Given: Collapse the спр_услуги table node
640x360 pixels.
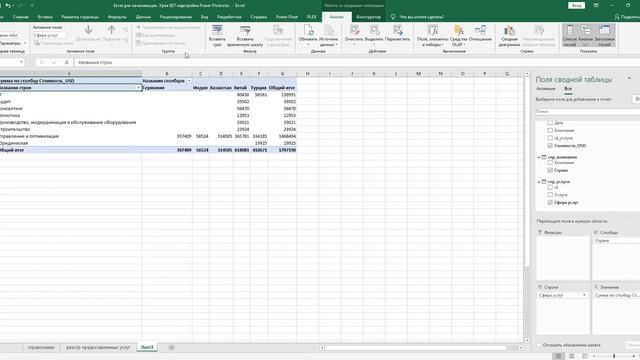Looking at the screenshot, I should 539,182.
